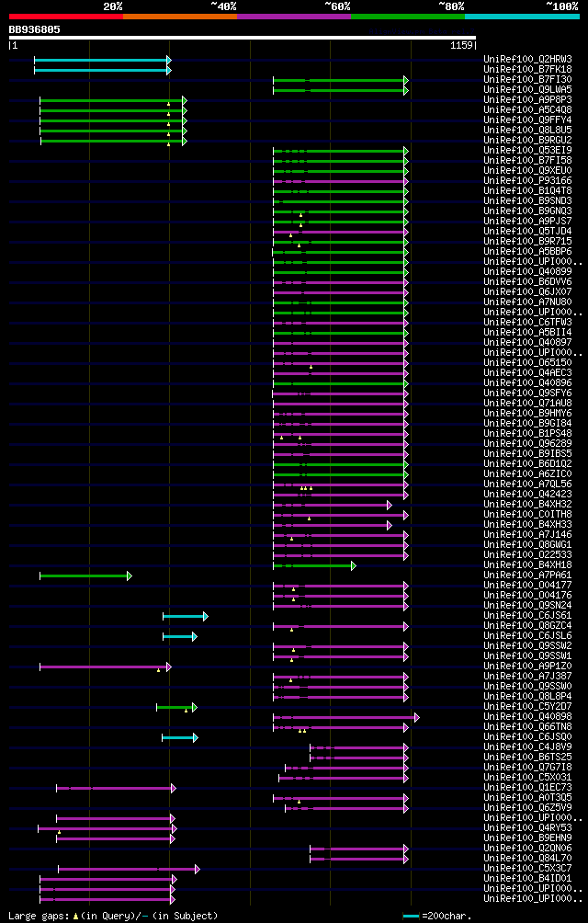This screenshot has height=923, width=588.
Task: Select label UniRef100_A6ZIC0
Action: click(527, 473)
